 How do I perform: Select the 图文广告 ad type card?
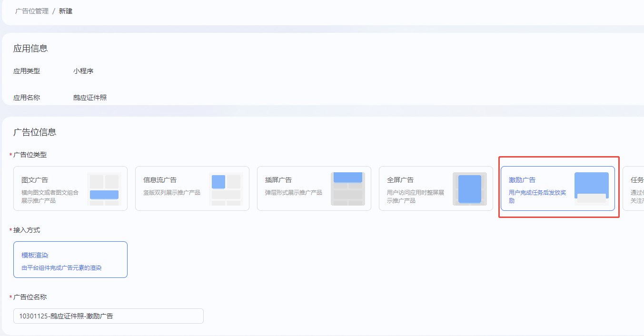[70, 188]
